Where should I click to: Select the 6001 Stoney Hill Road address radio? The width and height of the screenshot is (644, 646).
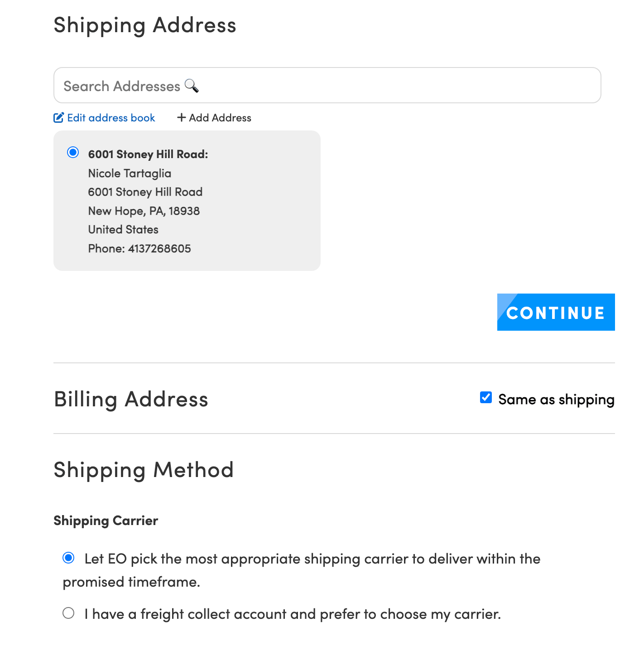[73, 152]
